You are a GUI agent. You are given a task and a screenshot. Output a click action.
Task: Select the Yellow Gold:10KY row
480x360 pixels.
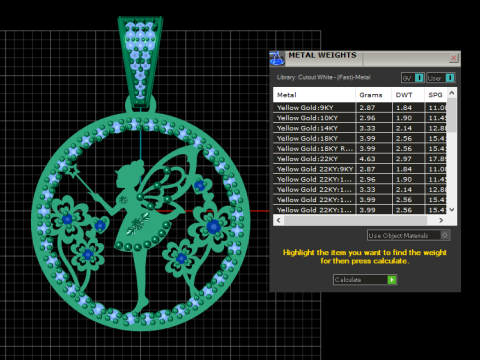360,118
